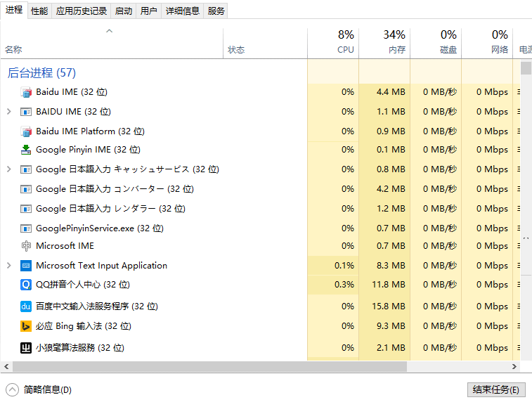Click the 百度中文输入法服务程序 du icon
Viewport: 532px width, 407px height.
pyautogui.click(x=26, y=306)
